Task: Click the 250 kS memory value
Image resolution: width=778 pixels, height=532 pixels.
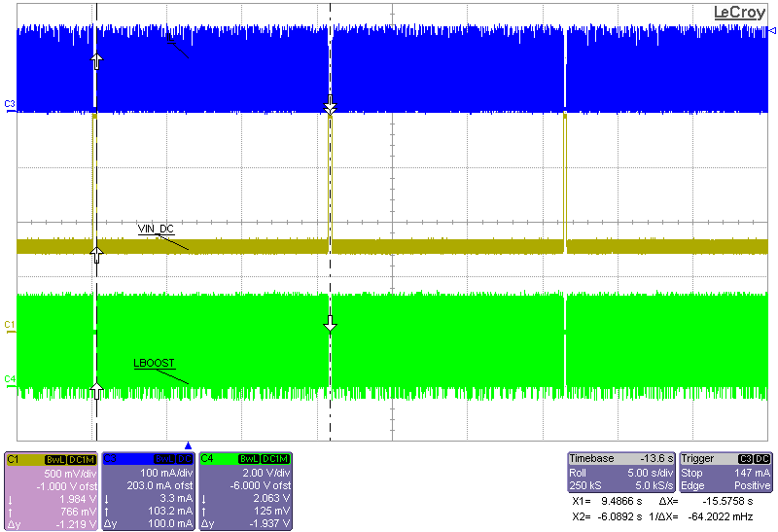Action: [585, 485]
